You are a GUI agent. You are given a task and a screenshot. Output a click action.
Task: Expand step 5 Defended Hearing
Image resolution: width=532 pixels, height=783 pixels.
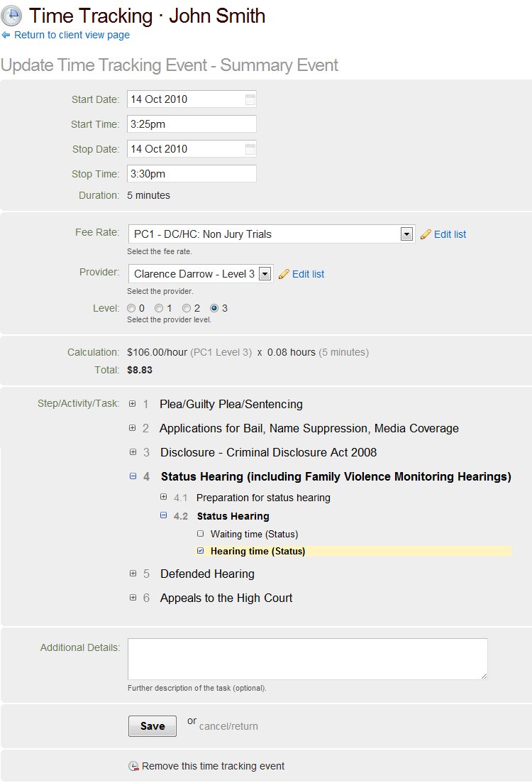132,574
